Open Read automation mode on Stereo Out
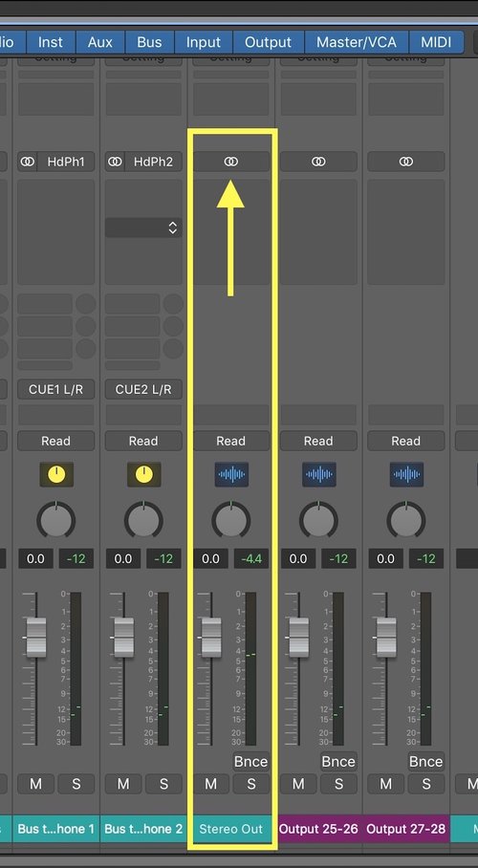The image size is (478, 868). (x=231, y=441)
